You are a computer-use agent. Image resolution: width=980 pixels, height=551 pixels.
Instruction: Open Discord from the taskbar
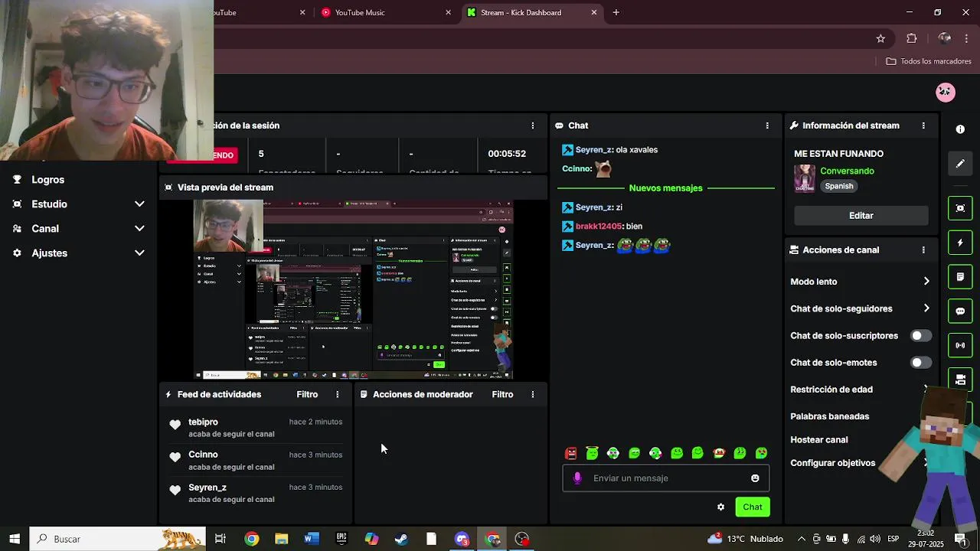click(462, 539)
